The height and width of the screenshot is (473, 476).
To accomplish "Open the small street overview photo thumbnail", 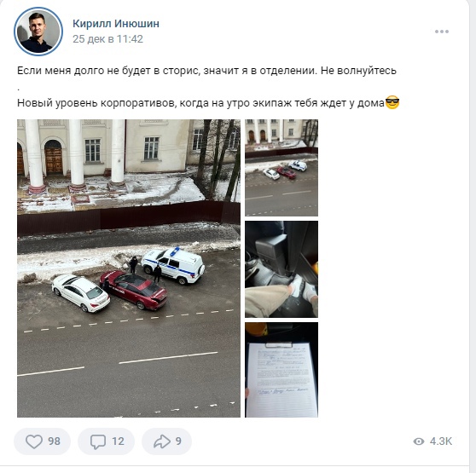I will click(x=282, y=168).
